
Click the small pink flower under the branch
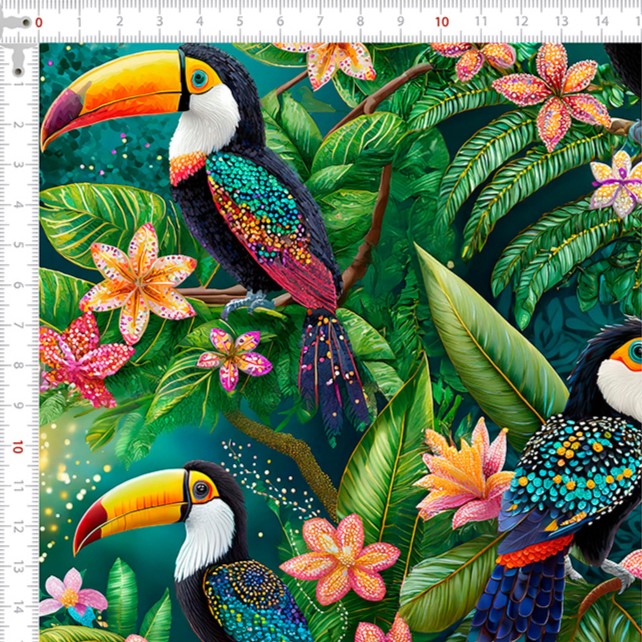coord(234,357)
